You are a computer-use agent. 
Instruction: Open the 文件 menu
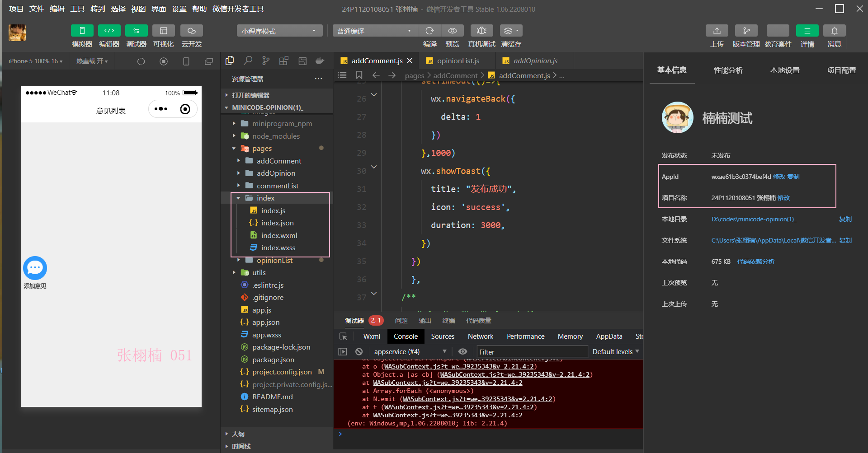pyautogui.click(x=37, y=9)
